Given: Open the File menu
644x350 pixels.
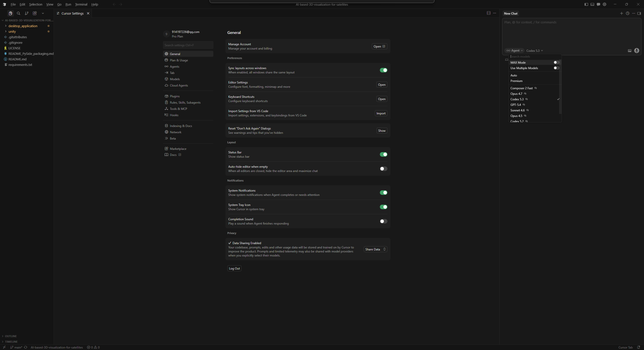Looking at the screenshot, I should point(13,4).
